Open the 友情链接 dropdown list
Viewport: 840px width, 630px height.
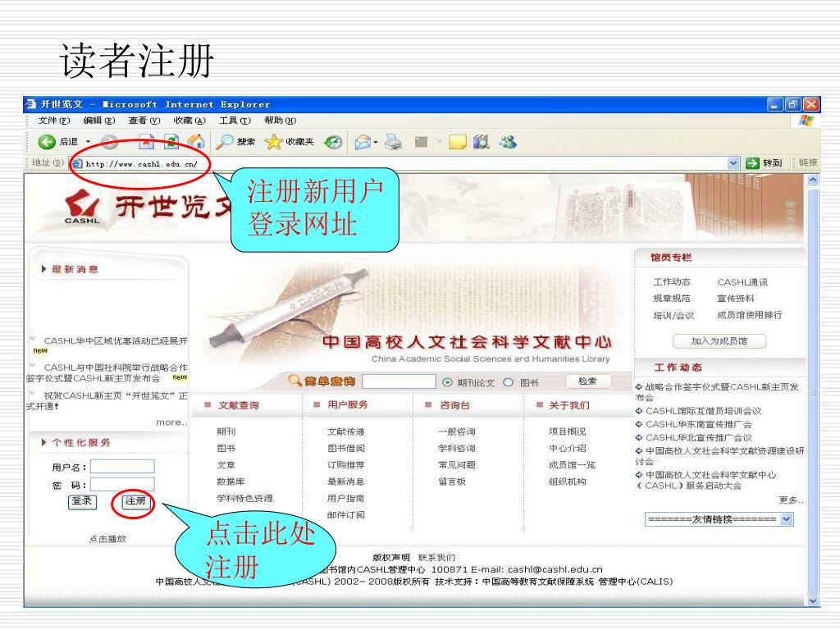tap(719, 519)
